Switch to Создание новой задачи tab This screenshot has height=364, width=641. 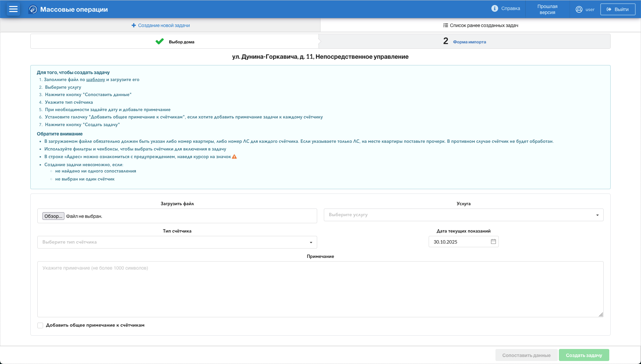coord(161,25)
